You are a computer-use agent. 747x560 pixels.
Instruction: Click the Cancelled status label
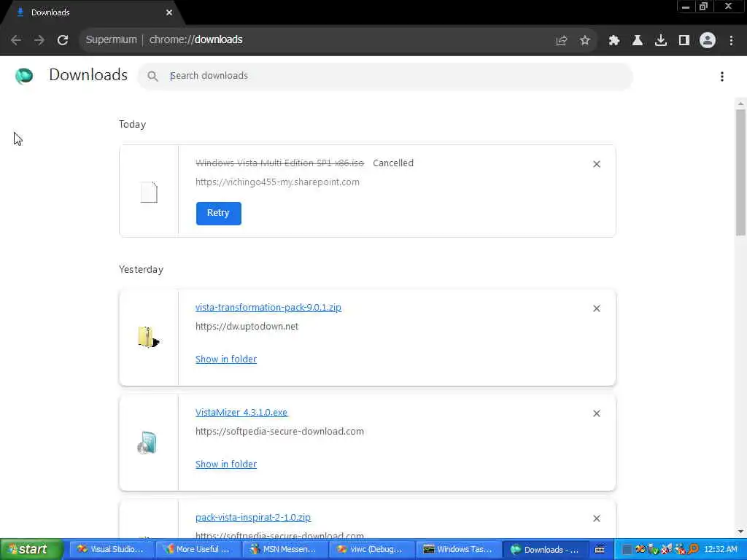(393, 163)
